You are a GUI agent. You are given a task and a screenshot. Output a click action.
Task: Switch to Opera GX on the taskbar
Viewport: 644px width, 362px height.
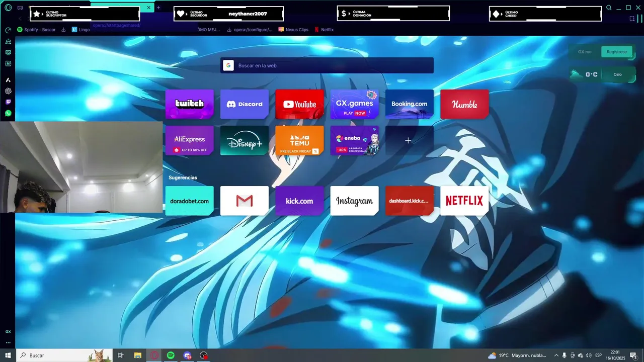coord(154,355)
